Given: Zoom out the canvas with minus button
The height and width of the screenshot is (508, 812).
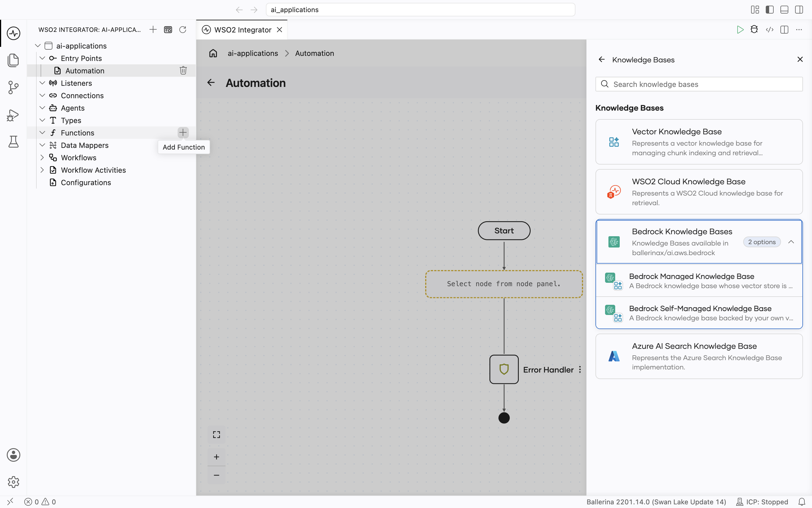Looking at the screenshot, I should pos(217,475).
